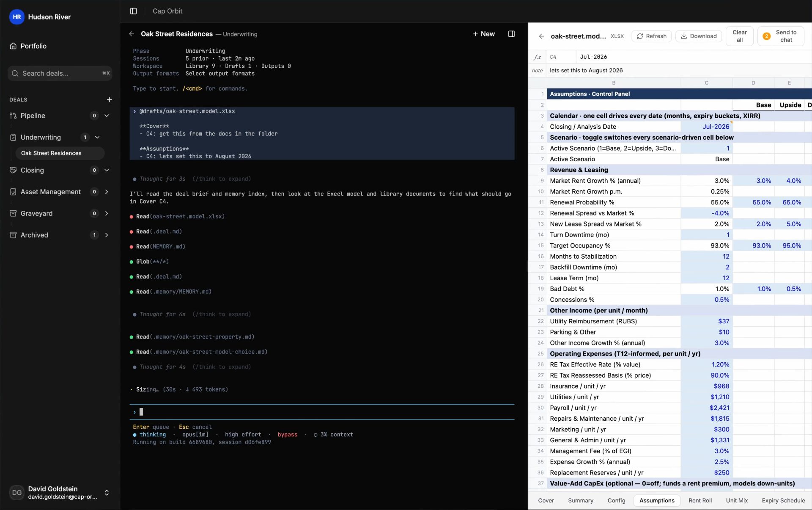Select the Active Scenario value cell 1
Image resolution: width=812 pixels, height=510 pixels.
click(x=706, y=148)
